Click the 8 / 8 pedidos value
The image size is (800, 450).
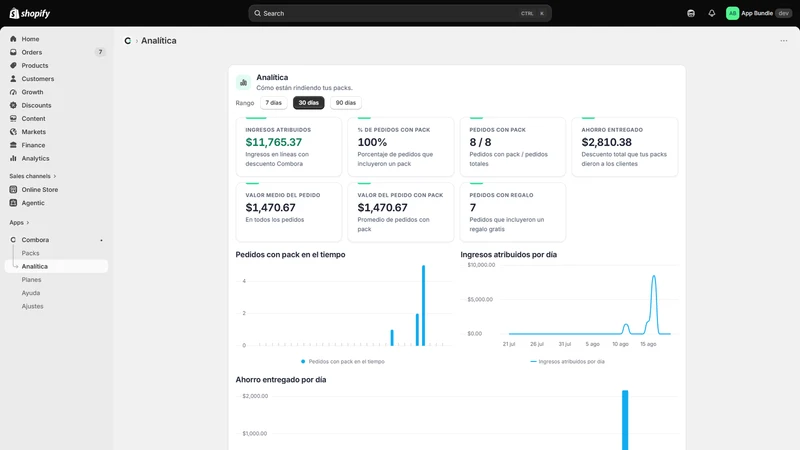[x=480, y=142]
